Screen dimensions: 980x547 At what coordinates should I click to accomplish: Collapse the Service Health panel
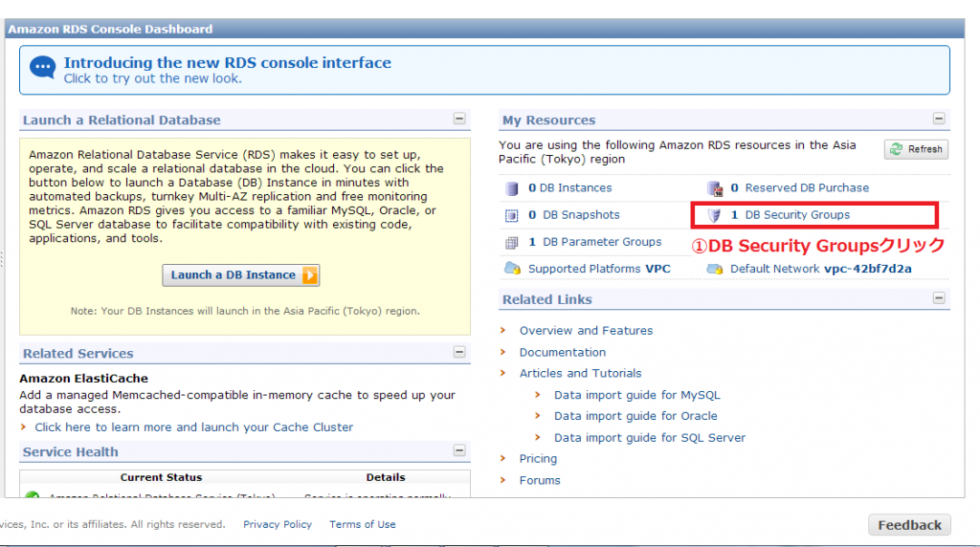pyautogui.click(x=459, y=450)
